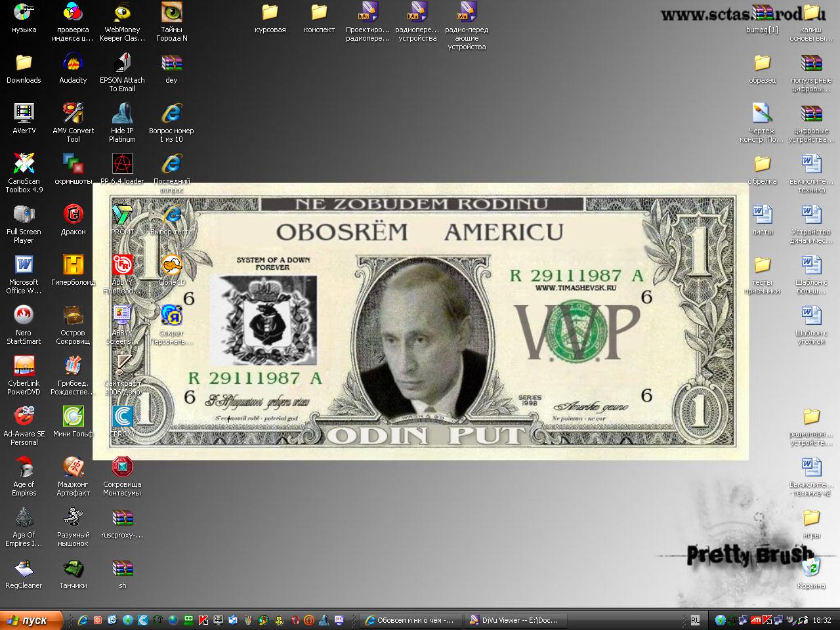Launch Full Screen Player

point(24,224)
